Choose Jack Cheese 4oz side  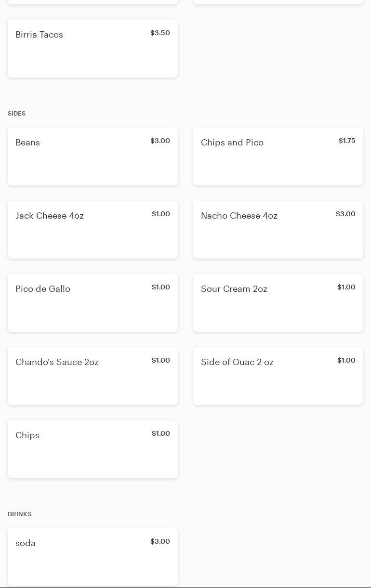point(93,230)
